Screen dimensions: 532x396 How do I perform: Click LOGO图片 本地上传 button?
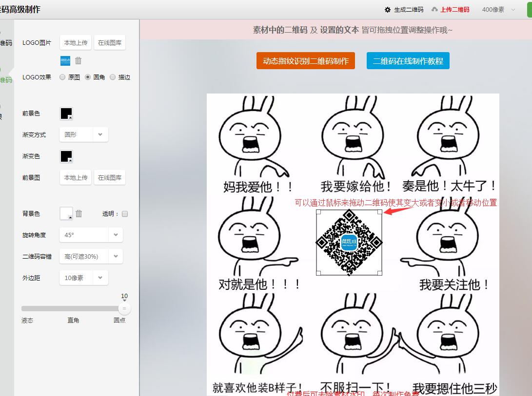[x=76, y=43]
